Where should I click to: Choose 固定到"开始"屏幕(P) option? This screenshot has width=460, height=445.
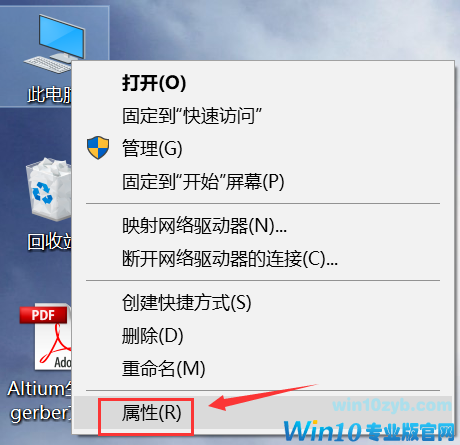coord(203,181)
